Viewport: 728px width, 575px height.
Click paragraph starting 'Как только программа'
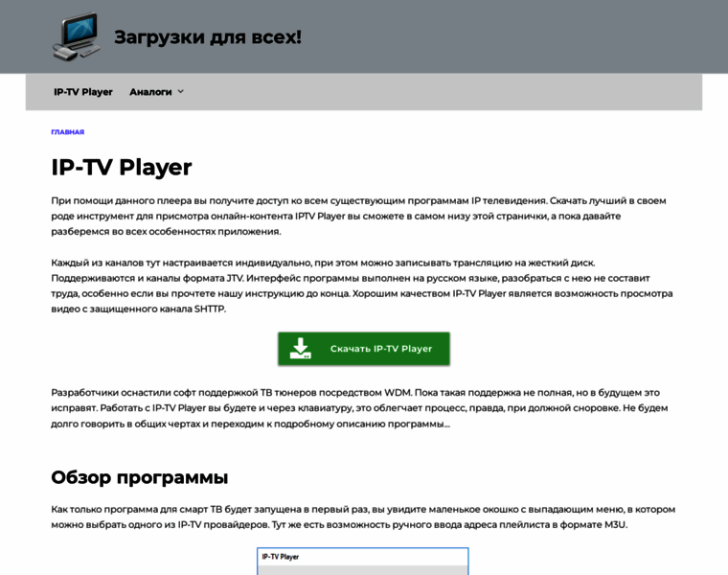[x=363, y=517]
